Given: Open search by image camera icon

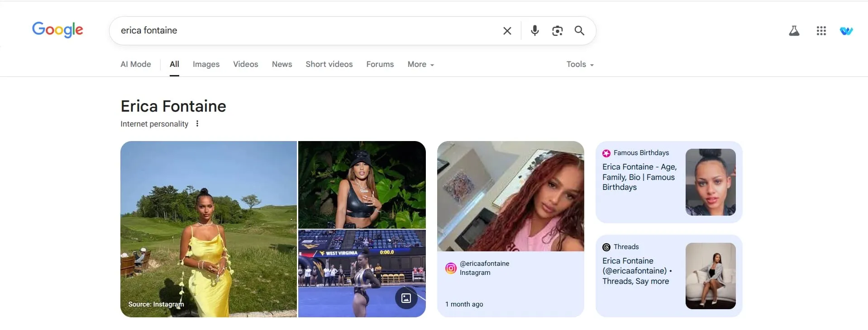Looking at the screenshot, I should (x=557, y=31).
